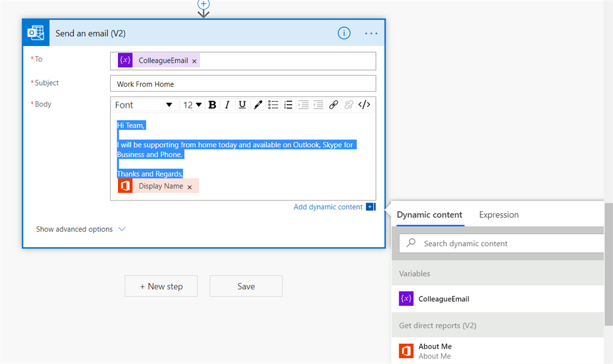
Task: Click the Save button
Action: [x=246, y=286]
